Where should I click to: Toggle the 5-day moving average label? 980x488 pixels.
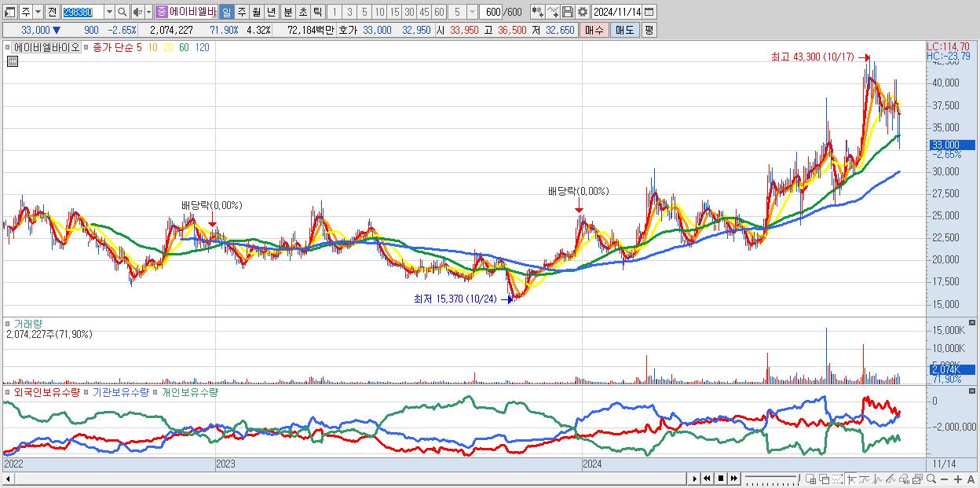(139, 47)
